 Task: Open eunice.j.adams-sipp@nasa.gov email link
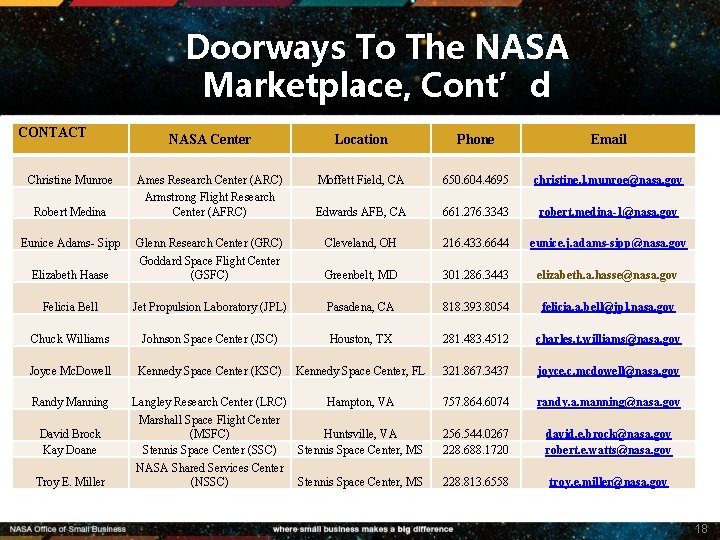(x=608, y=243)
